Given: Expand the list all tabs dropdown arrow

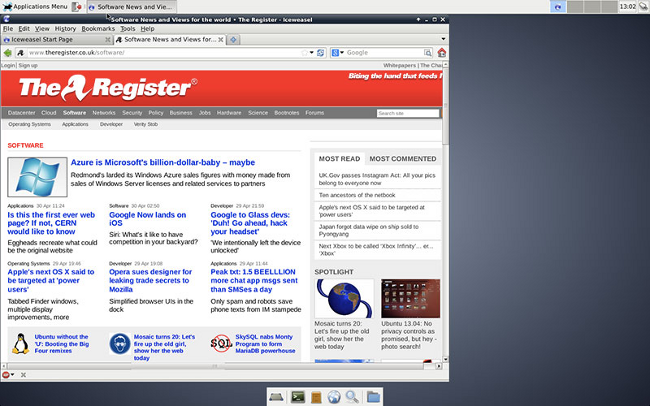Looking at the screenshot, I should (443, 39).
